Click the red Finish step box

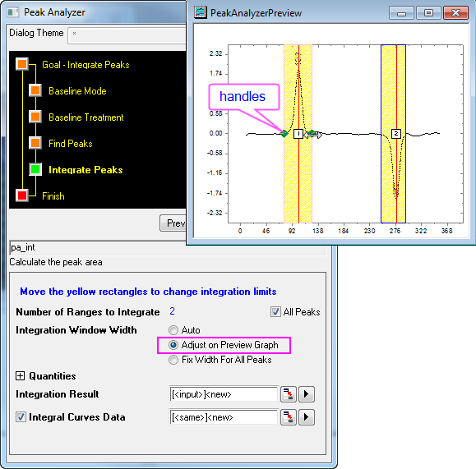point(22,195)
